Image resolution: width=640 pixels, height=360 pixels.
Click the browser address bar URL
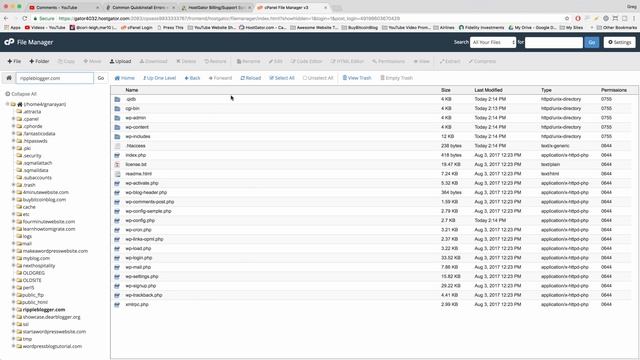(x=229, y=18)
